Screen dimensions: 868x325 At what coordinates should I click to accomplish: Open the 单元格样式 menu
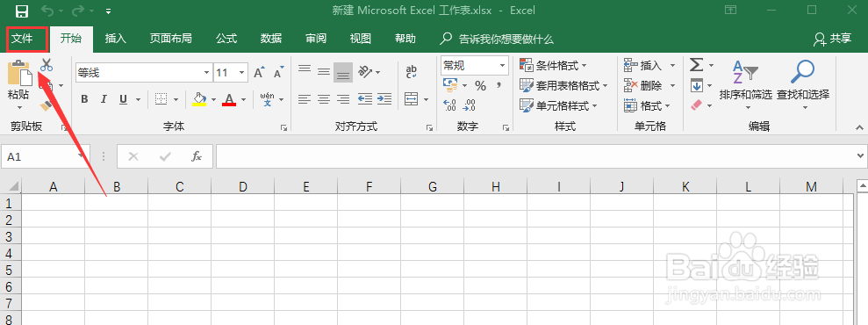(x=558, y=105)
